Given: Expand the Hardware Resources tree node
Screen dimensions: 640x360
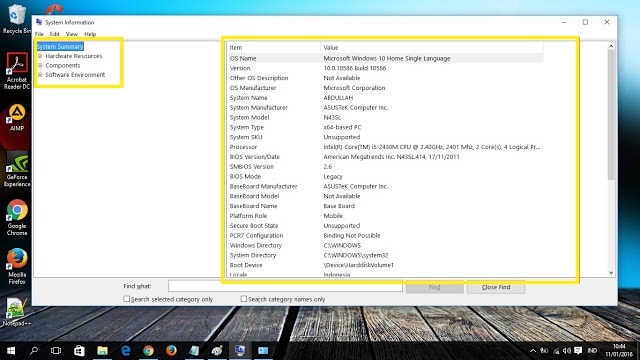Looking at the screenshot, I should [x=40, y=56].
